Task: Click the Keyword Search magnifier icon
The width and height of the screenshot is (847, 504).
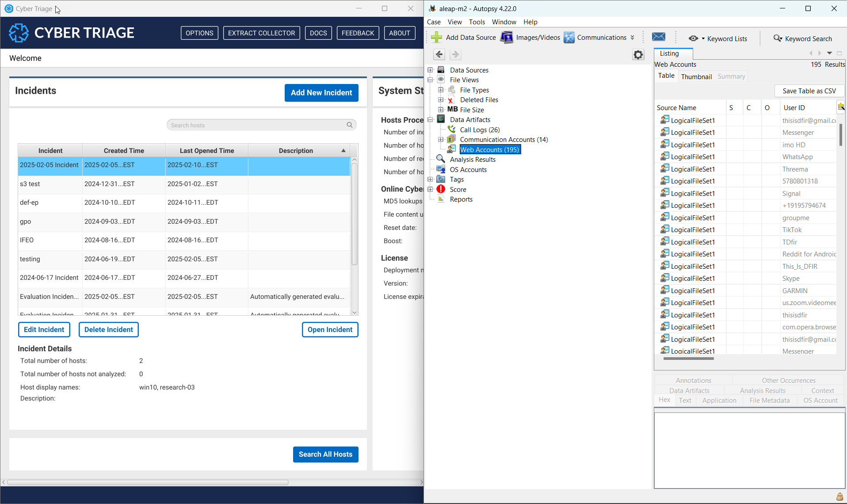Action: (x=778, y=38)
